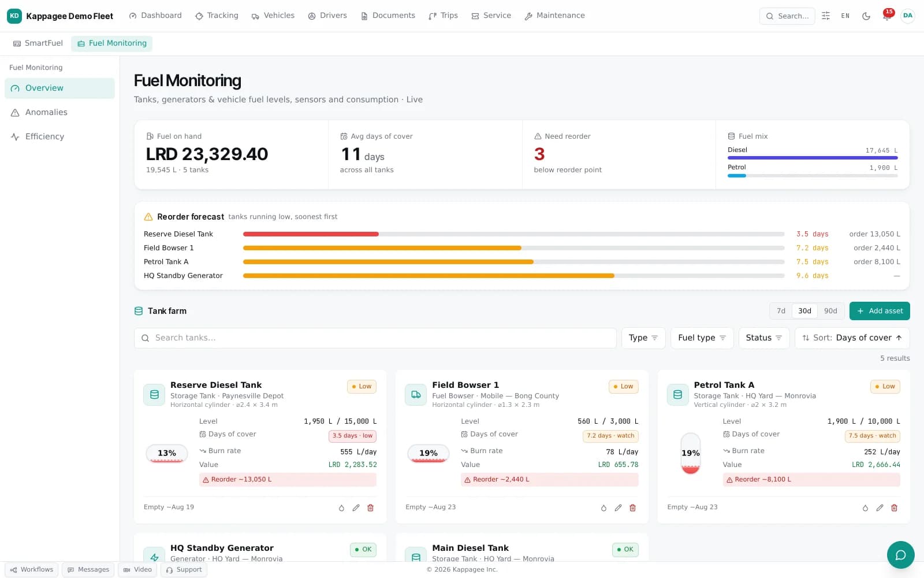Viewport: 924px width, 578px height.
Task: Open the DA user avatar menu
Action: [x=908, y=16]
